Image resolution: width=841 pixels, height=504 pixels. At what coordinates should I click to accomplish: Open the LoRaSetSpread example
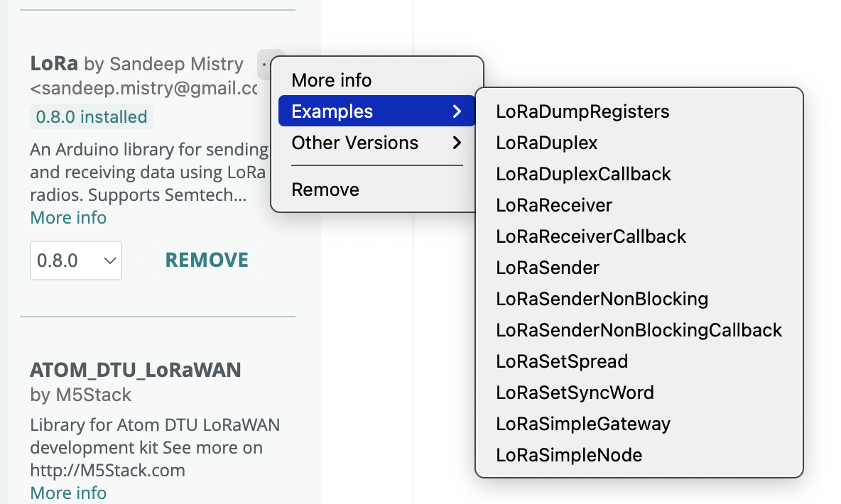pos(639,361)
